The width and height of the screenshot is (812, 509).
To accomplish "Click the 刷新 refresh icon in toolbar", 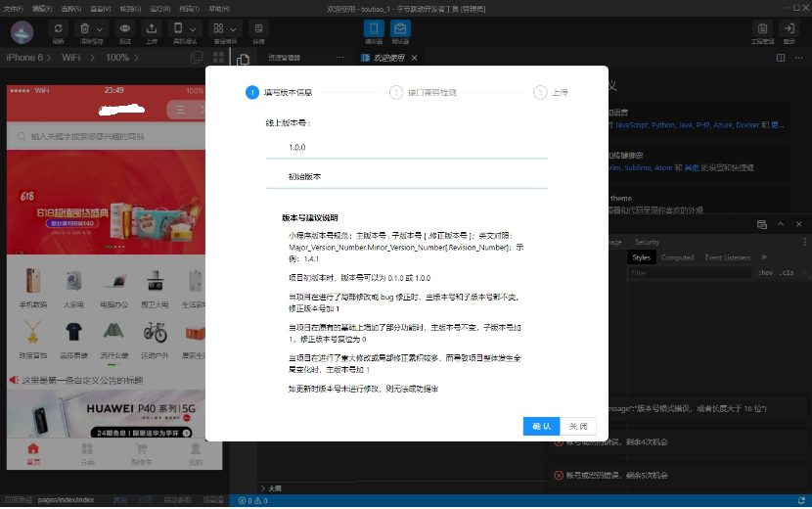I will point(59,29).
